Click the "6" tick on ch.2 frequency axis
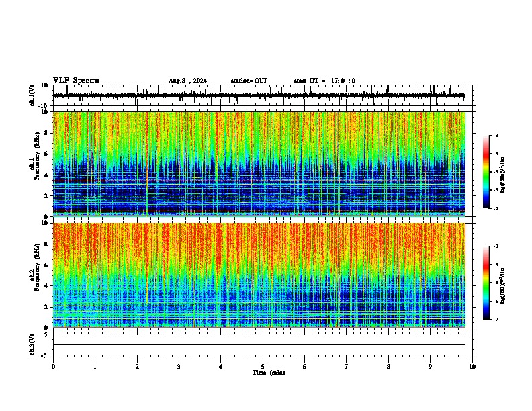Image resolution: width=532 pixels, height=411 pixels. (x=46, y=265)
